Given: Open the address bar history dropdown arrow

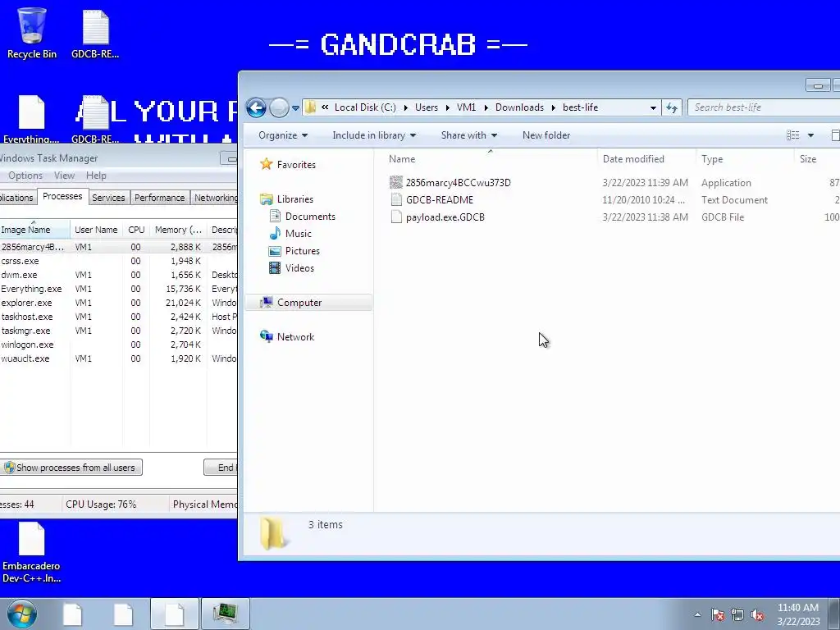Looking at the screenshot, I should coord(653,107).
